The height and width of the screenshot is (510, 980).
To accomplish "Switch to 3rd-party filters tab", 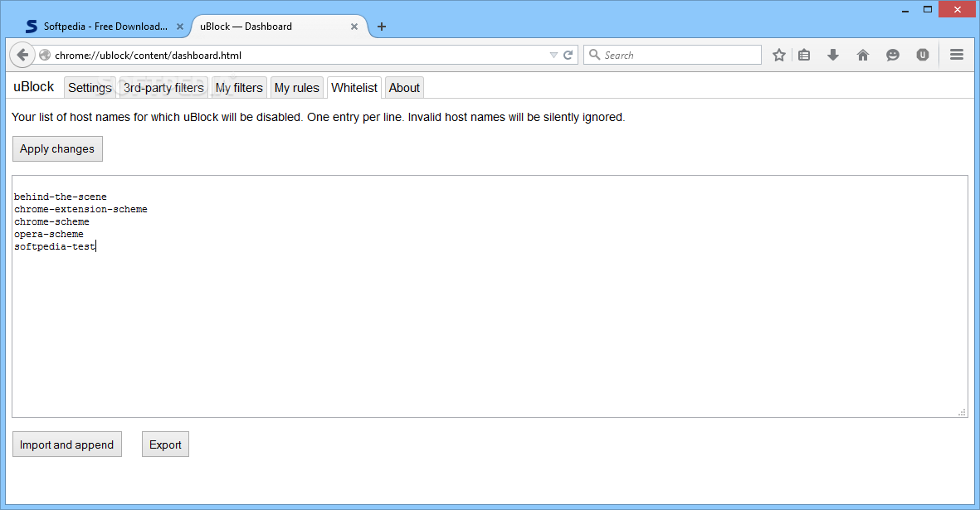I will pos(163,88).
